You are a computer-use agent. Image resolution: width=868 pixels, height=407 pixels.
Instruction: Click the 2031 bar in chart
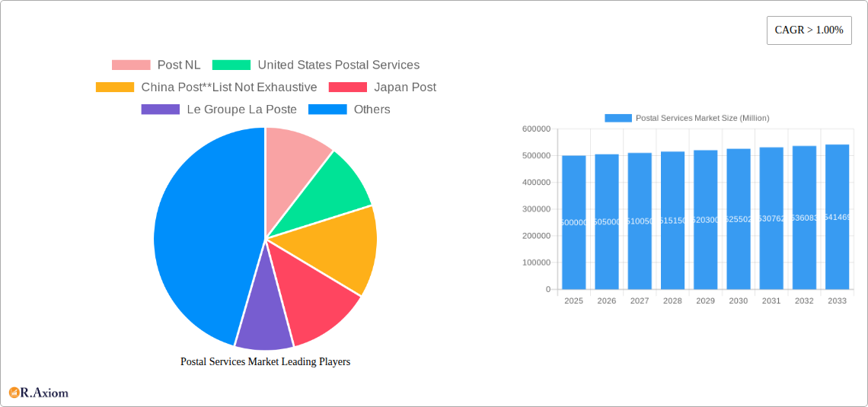coord(771,218)
